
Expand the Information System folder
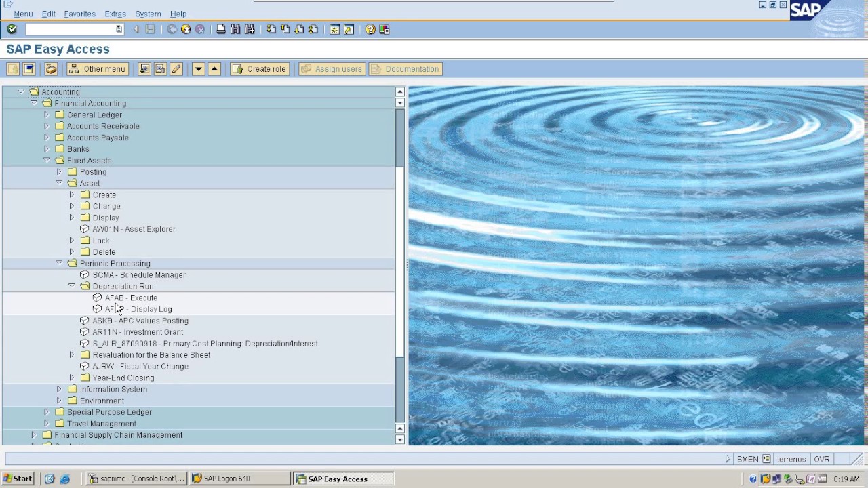[59, 389]
